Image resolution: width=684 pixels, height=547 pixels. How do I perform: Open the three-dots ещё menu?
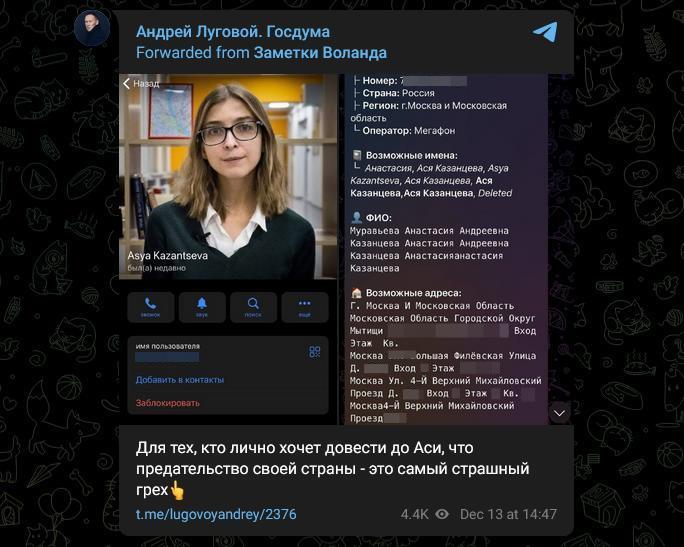[304, 307]
